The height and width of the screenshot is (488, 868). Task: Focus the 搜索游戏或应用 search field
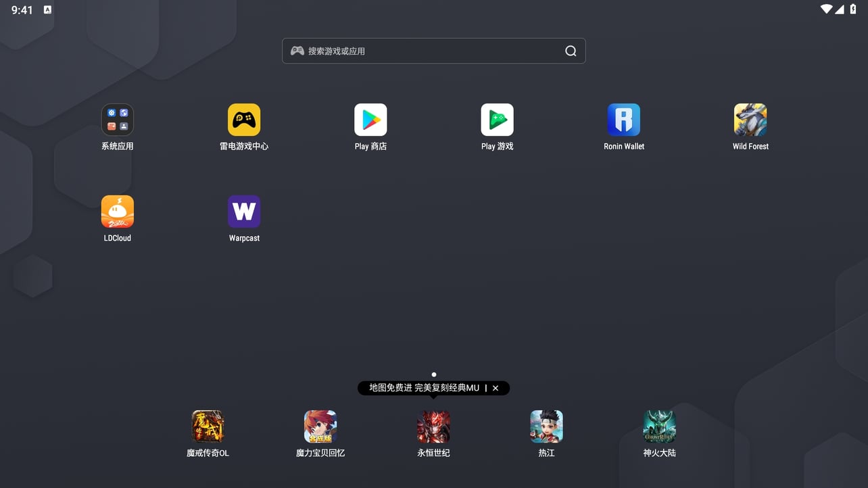point(433,51)
